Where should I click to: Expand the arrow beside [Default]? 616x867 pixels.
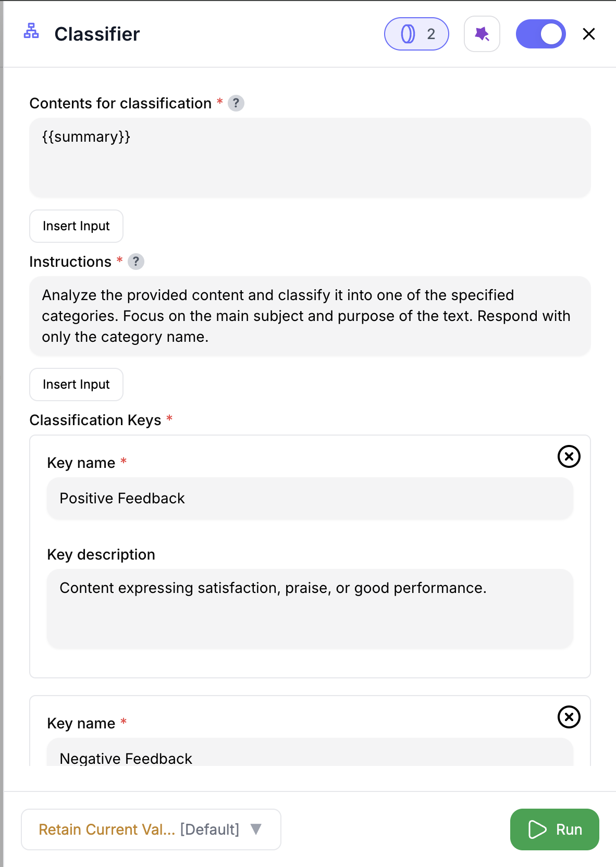click(x=256, y=829)
